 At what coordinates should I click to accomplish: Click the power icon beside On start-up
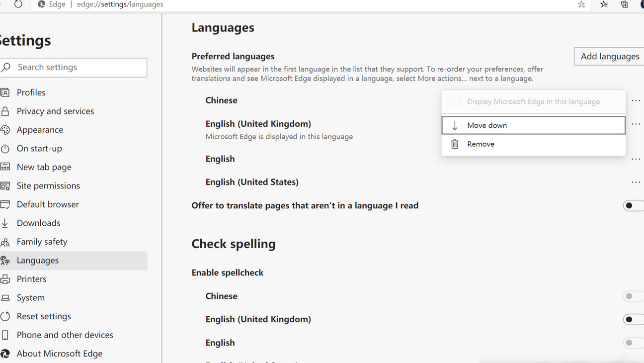[x=5, y=148]
